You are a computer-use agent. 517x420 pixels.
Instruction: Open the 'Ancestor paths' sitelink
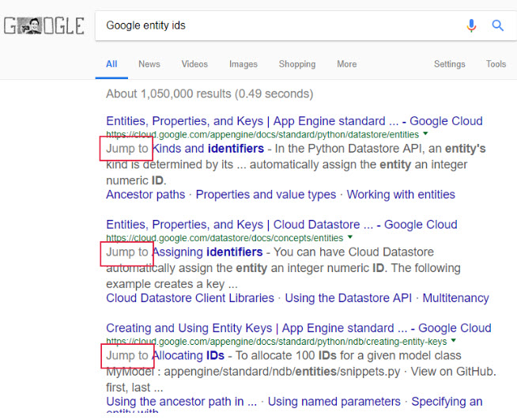click(x=145, y=195)
